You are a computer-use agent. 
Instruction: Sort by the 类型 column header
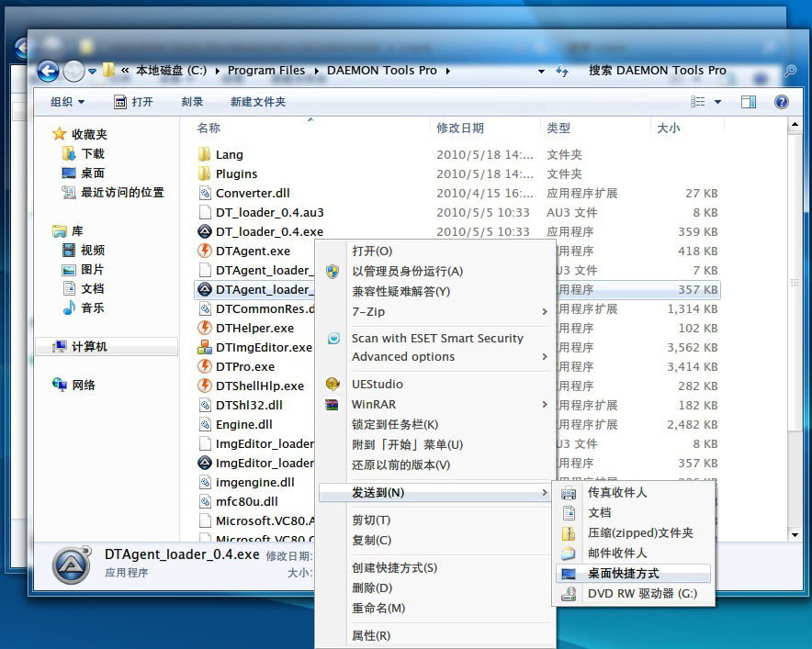click(x=558, y=128)
